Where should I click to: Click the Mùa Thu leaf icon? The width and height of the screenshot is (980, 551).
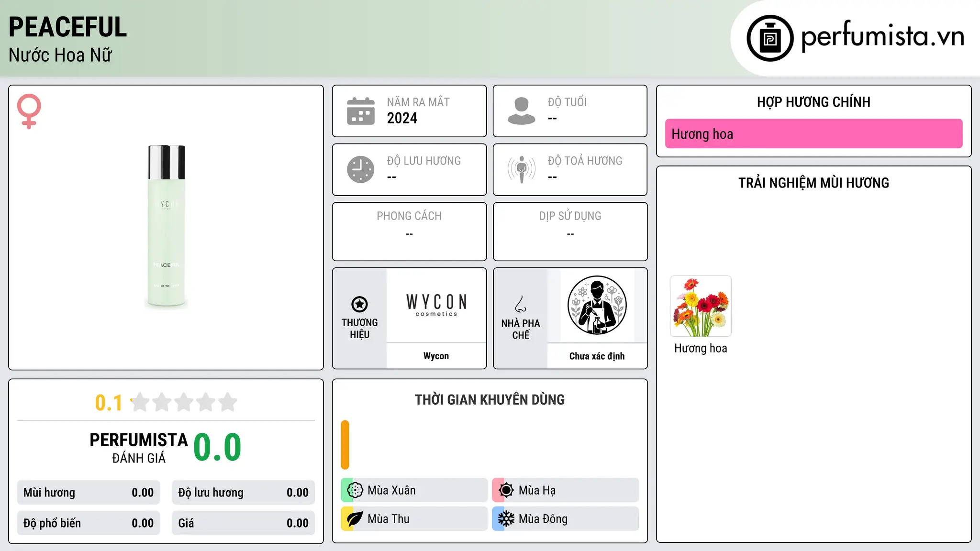[355, 519]
